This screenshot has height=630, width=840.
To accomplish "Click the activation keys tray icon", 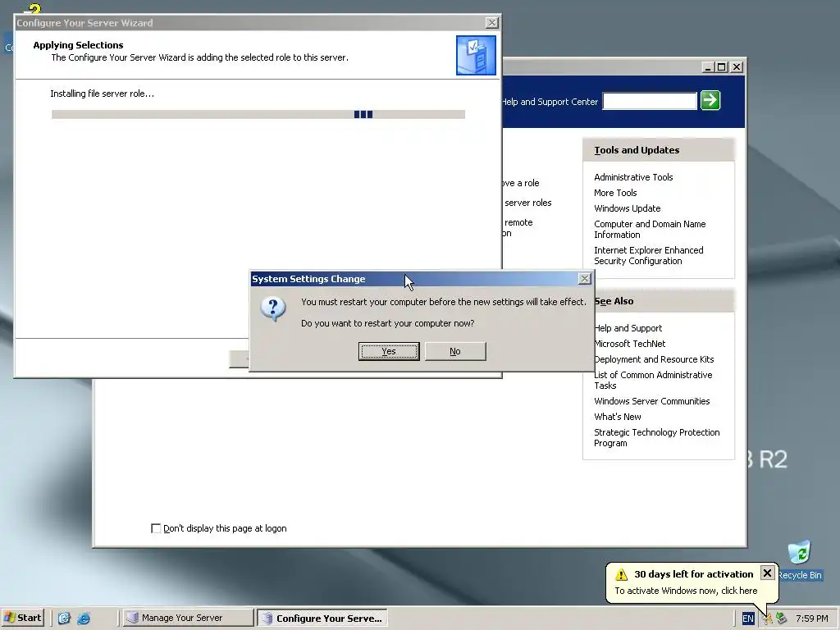I will tap(768, 619).
